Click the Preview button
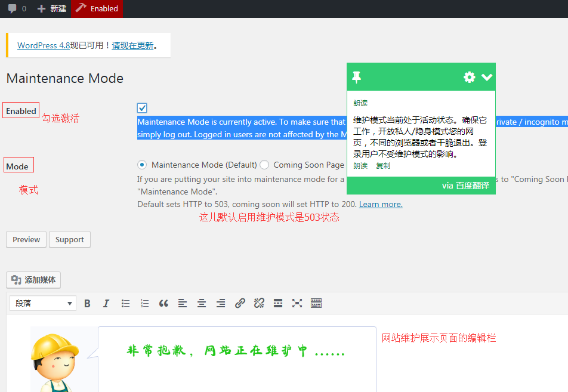The image size is (568, 392). [x=26, y=239]
